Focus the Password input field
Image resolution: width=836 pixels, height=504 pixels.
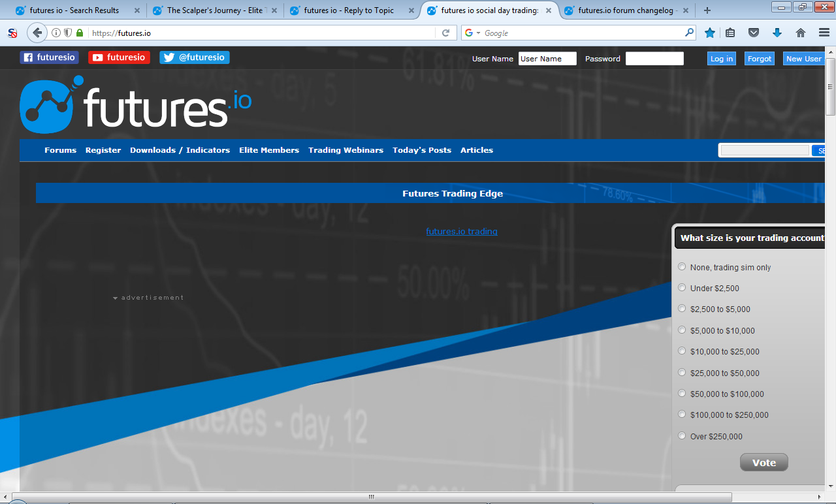point(654,59)
